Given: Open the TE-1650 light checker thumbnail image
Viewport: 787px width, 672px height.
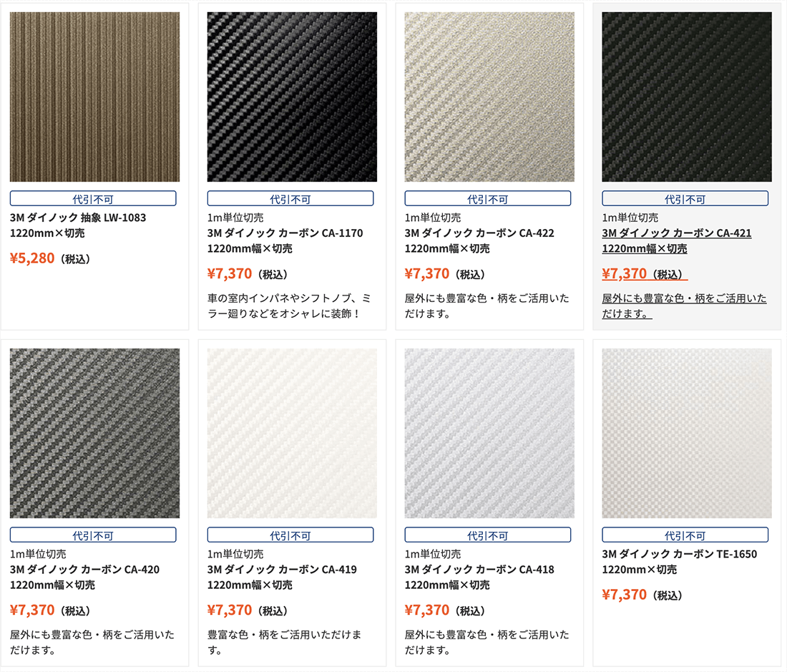Looking at the screenshot, I should pyautogui.click(x=687, y=433).
